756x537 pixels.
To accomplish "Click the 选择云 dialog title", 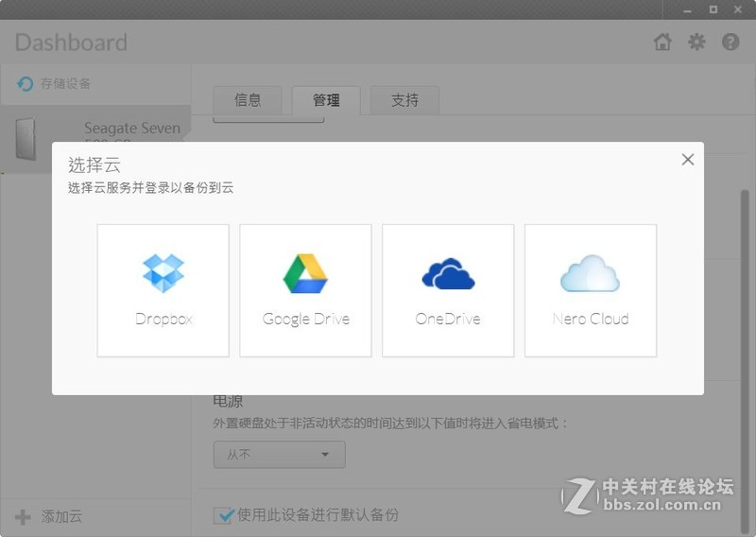I will coord(94,165).
